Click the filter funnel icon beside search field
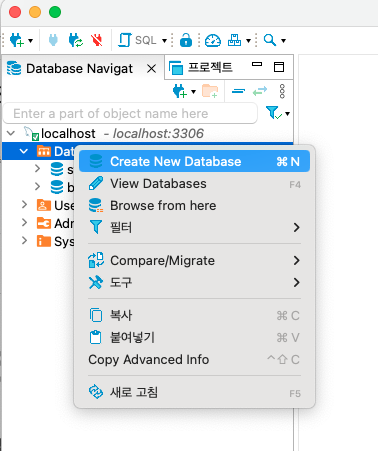378x451 pixels. coord(274,113)
